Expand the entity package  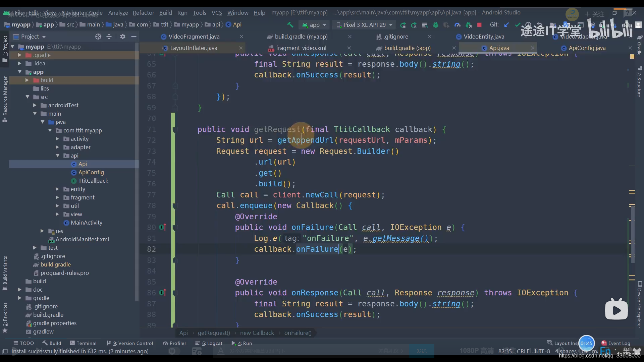[x=57, y=189]
